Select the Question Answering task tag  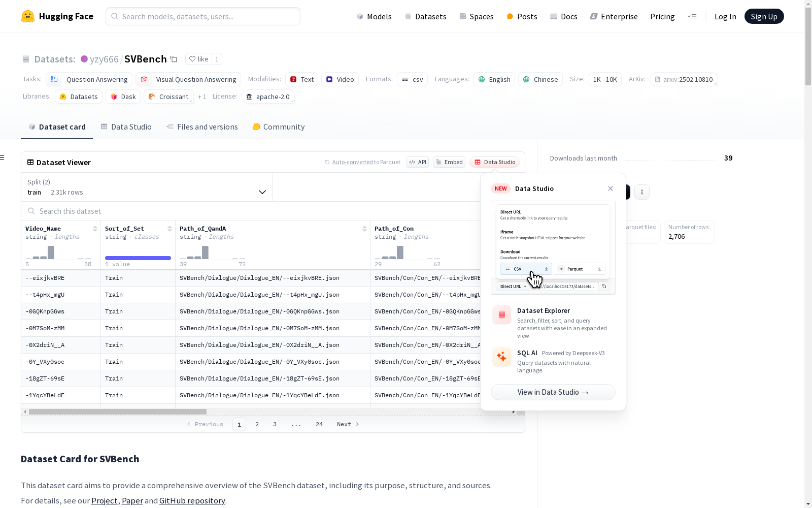point(89,79)
